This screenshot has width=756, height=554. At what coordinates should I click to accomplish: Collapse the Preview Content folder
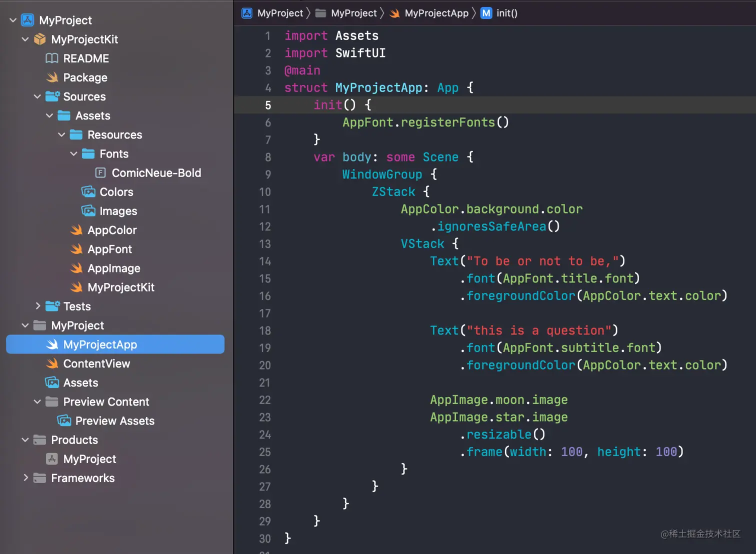[37, 401]
